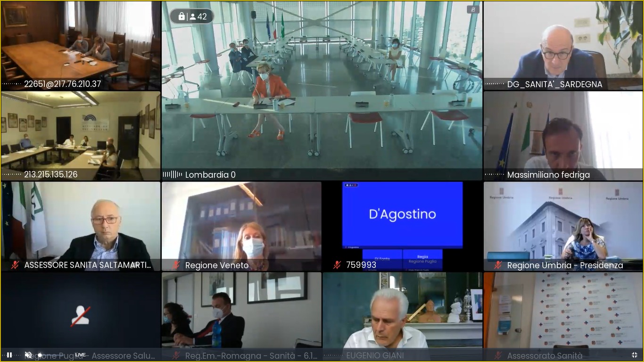
Task: Click the '759993' participant label
Action: 361,265
